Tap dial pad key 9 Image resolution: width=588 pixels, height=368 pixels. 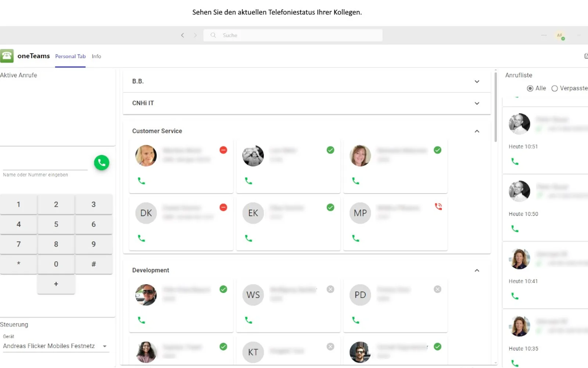pyautogui.click(x=94, y=244)
